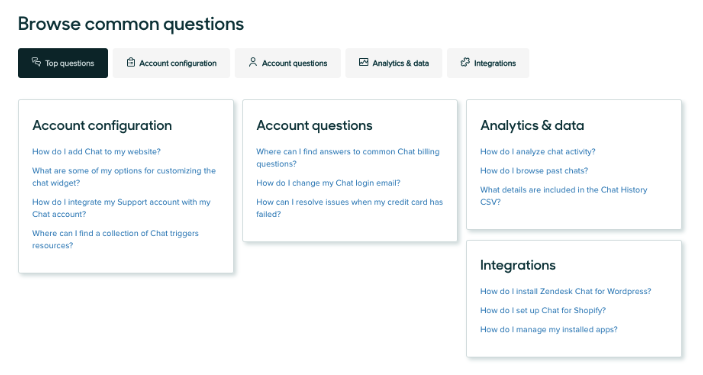Viewport: 703px width, 375px height.
Task: Open 'How do I set up Chat for Shopify?'
Action: [543, 310]
